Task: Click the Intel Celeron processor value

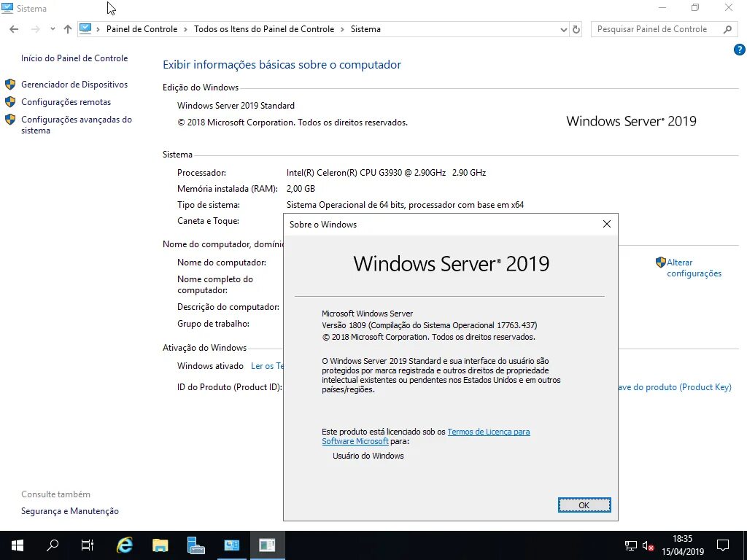Action: coord(386,173)
